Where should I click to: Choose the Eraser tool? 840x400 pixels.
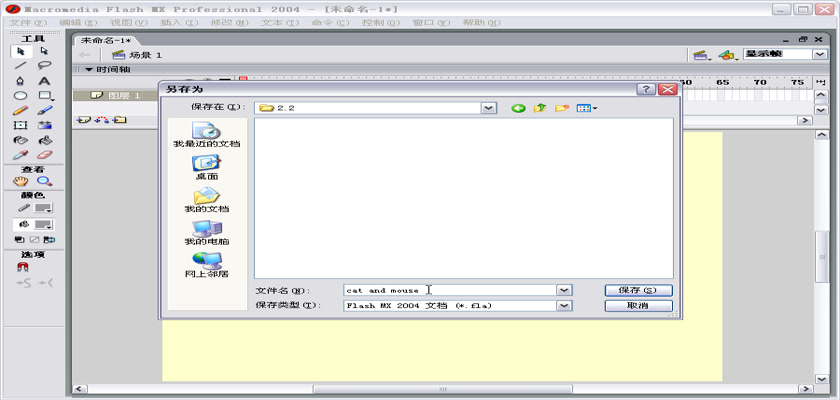pyautogui.click(x=44, y=155)
